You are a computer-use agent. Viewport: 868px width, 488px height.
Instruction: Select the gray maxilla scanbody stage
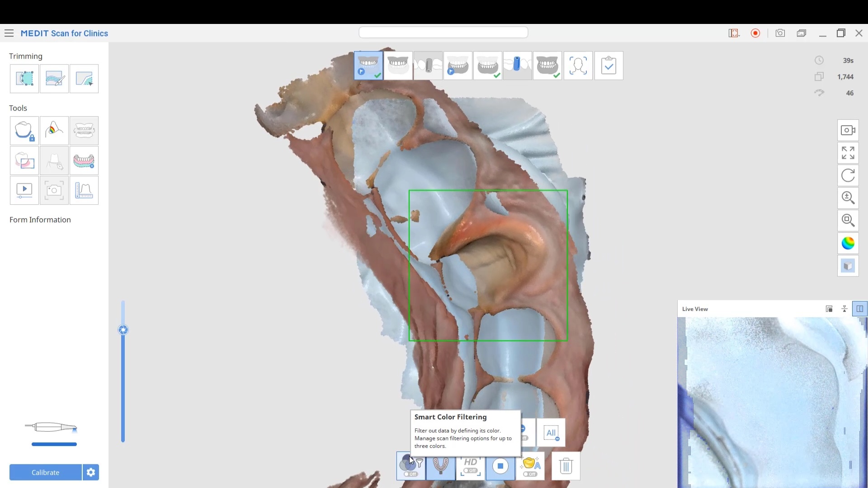point(428,66)
